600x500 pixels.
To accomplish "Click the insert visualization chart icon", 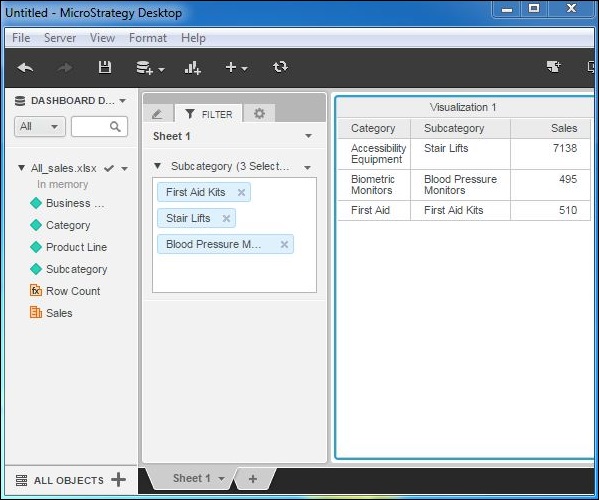I will pos(192,68).
